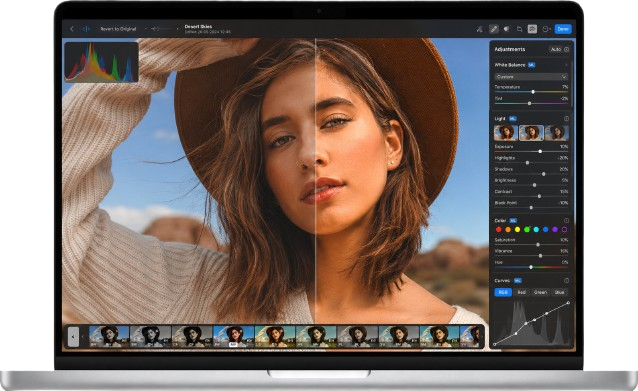Adjust the Brightness slider
Screen dimensions: 638x391
(531, 185)
